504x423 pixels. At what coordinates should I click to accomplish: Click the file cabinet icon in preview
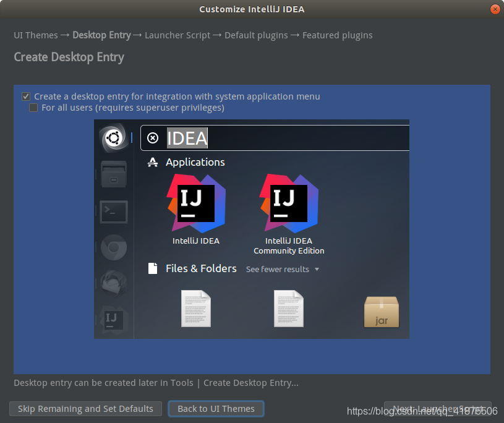click(x=114, y=174)
